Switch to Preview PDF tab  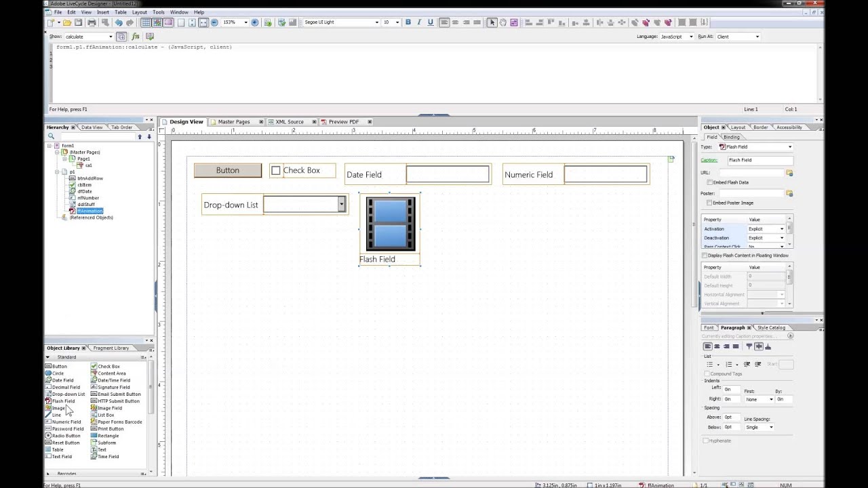(344, 122)
